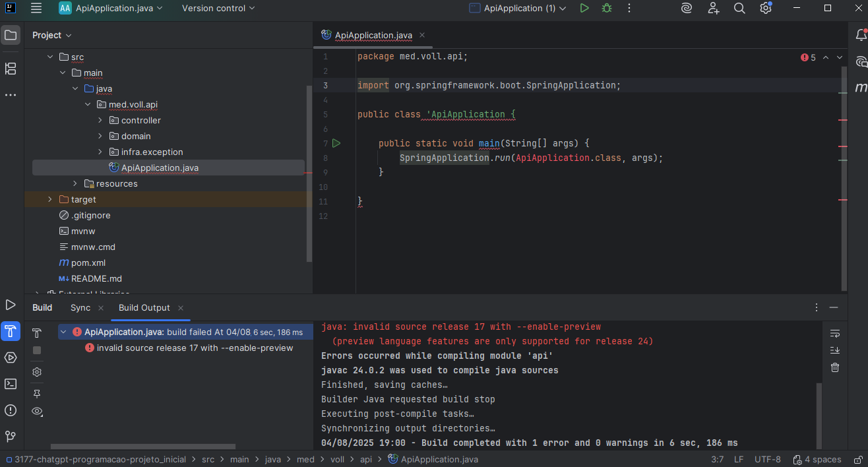The width and height of the screenshot is (868, 467).
Task: Collapse the main folder
Action: 62,73
